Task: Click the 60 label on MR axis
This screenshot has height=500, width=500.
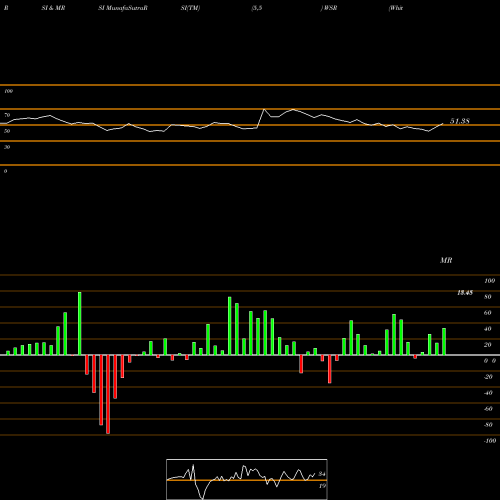Action: click(488, 313)
